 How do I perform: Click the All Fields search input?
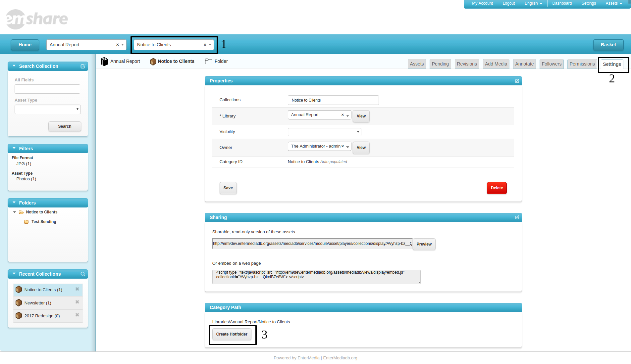tap(47, 89)
